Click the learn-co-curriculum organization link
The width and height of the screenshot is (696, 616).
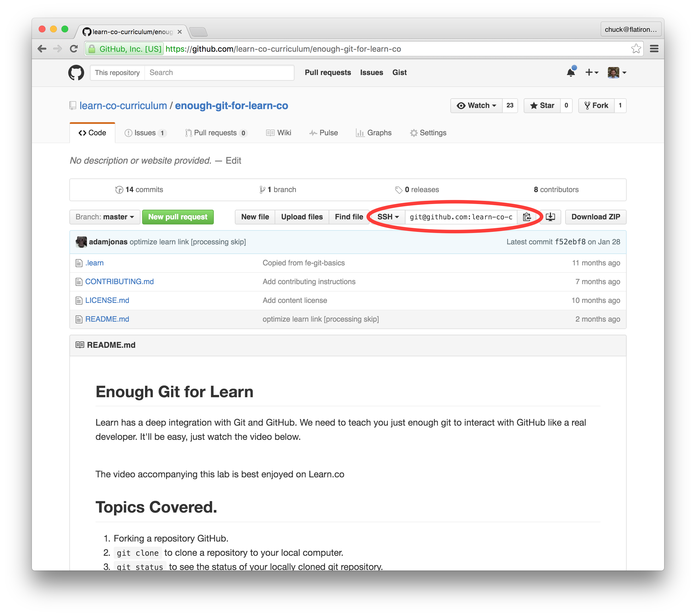coord(123,106)
